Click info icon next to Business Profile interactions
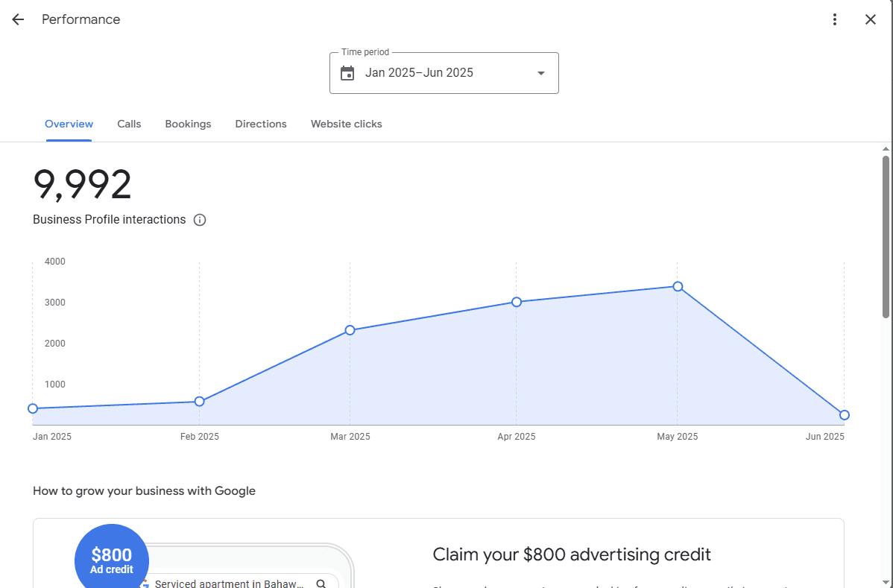 200,220
